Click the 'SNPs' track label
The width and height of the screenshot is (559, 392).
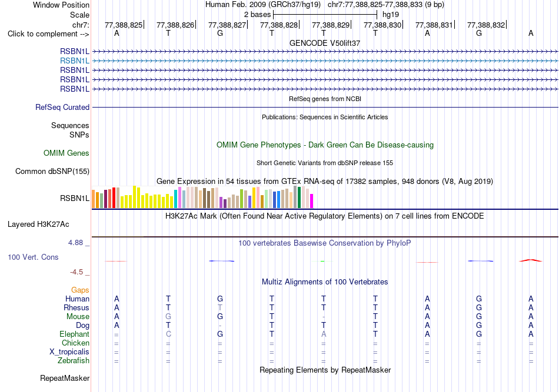click(x=79, y=135)
